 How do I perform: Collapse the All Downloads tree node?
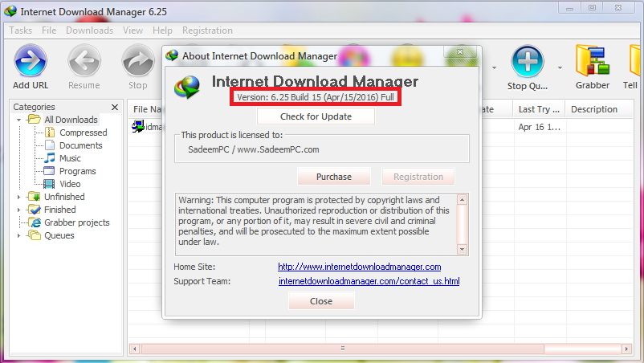tap(18, 120)
